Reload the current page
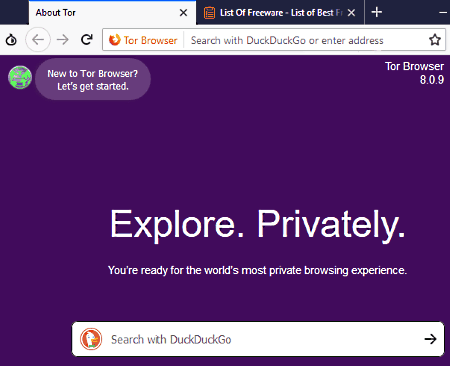This screenshot has width=450, height=366. [87, 40]
